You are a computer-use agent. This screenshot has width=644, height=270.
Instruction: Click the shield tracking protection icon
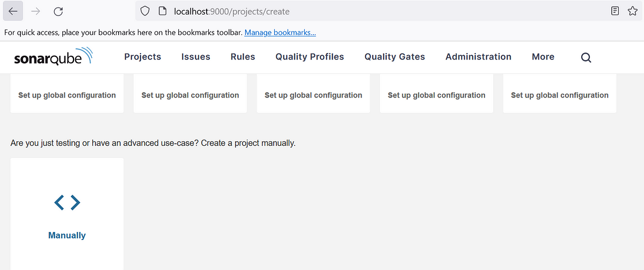pos(144,11)
